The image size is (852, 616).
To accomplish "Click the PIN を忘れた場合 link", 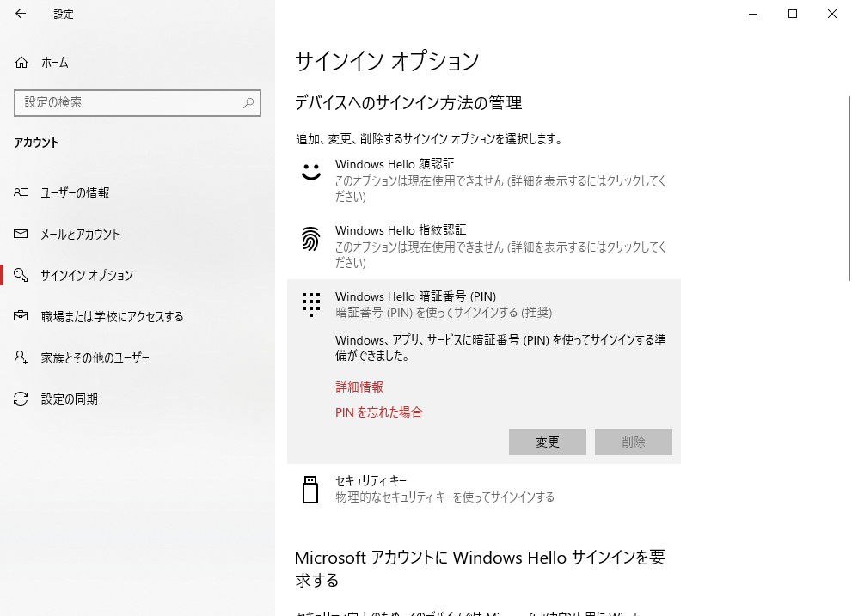I will click(x=379, y=412).
